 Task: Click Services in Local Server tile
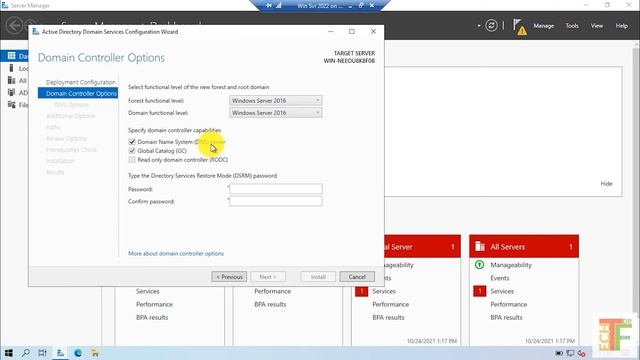384,291
